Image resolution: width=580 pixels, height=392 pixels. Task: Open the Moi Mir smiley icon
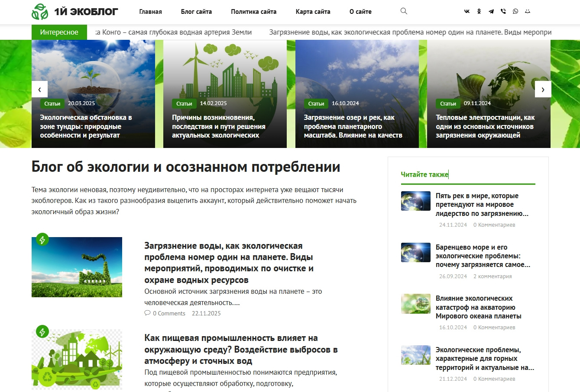[x=528, y=12]
